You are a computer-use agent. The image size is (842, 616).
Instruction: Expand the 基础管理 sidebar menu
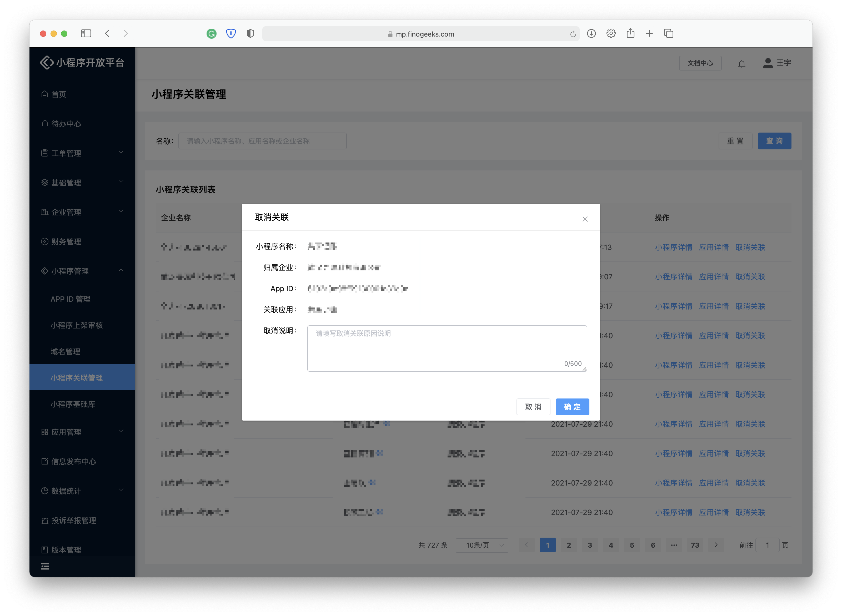[x=82, y=183]
